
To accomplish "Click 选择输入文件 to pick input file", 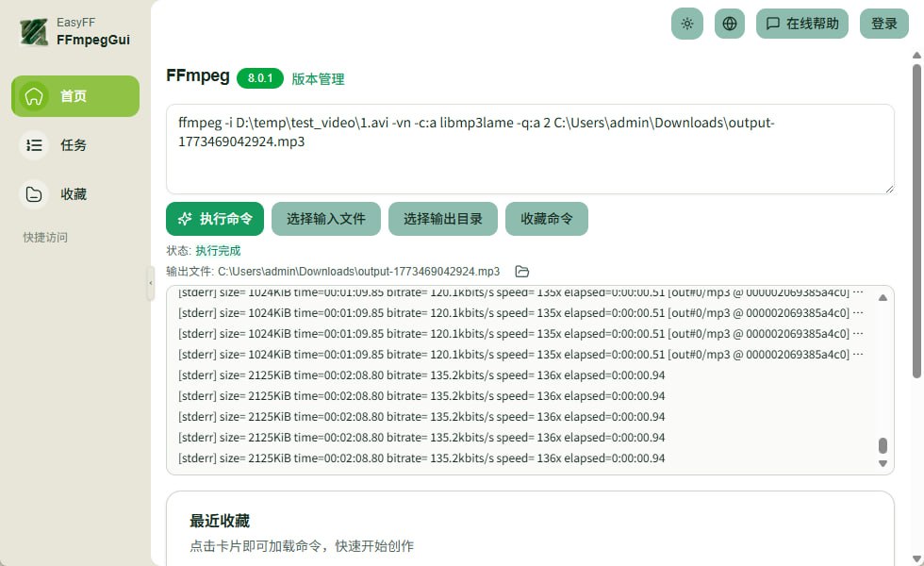I will [325, 218].
